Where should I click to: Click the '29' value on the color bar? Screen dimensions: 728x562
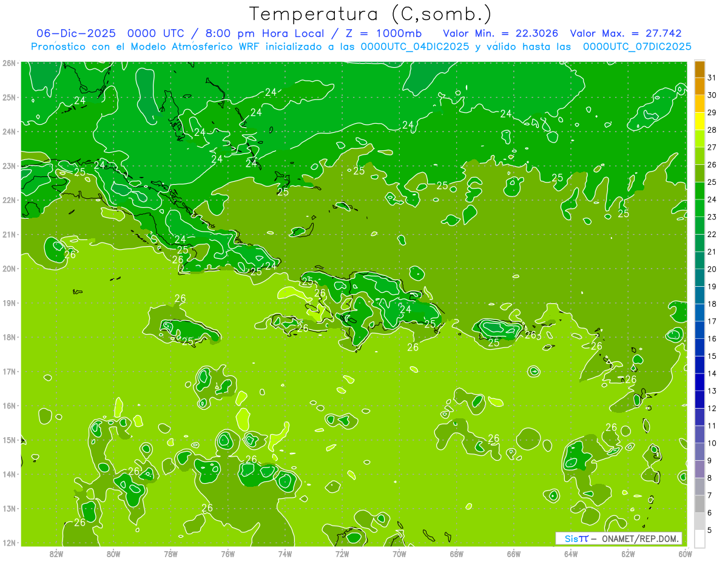(712, 112)
